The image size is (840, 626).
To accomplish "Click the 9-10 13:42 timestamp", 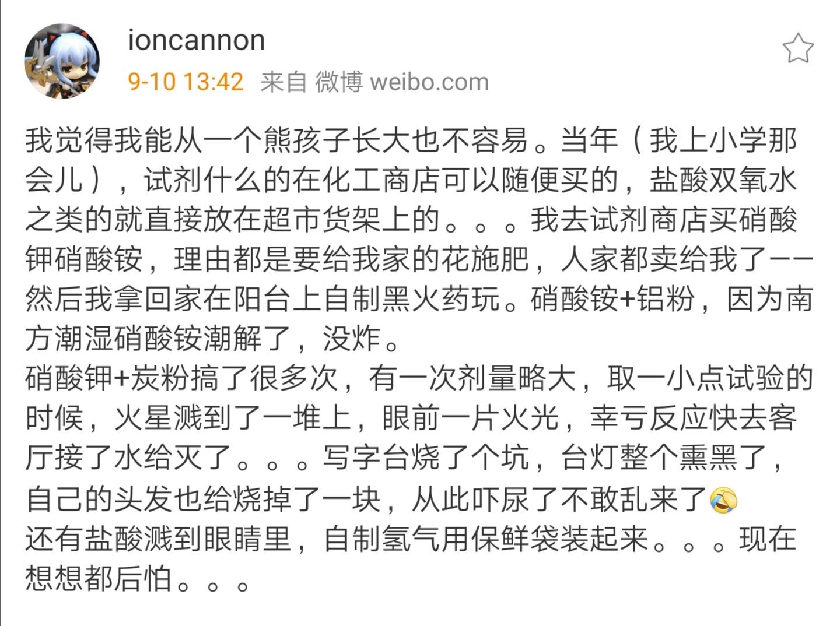I will click(185, 82).
